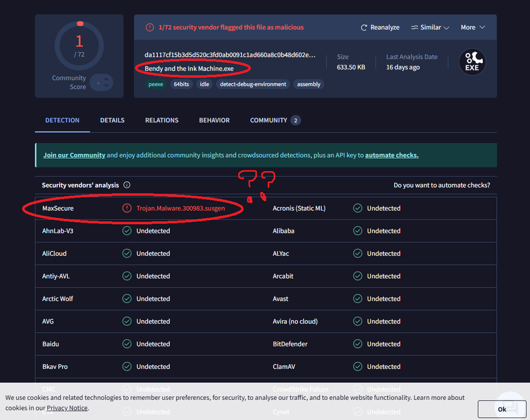Screen dimensions: 530x420
Task: Click the Arctic Wolf undetected check icon
Action: (x=127, y=299)
